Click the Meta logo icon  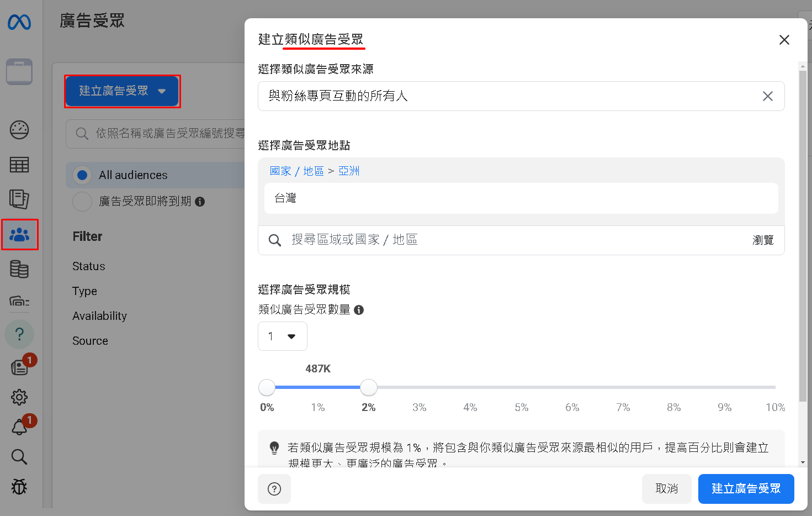[x=19, y=22]
